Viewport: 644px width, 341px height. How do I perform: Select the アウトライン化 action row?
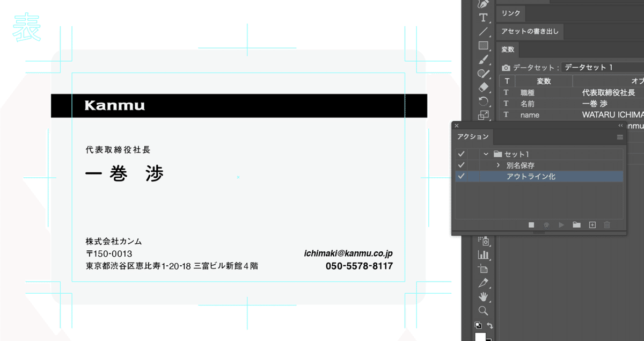(x=539, y=176)
